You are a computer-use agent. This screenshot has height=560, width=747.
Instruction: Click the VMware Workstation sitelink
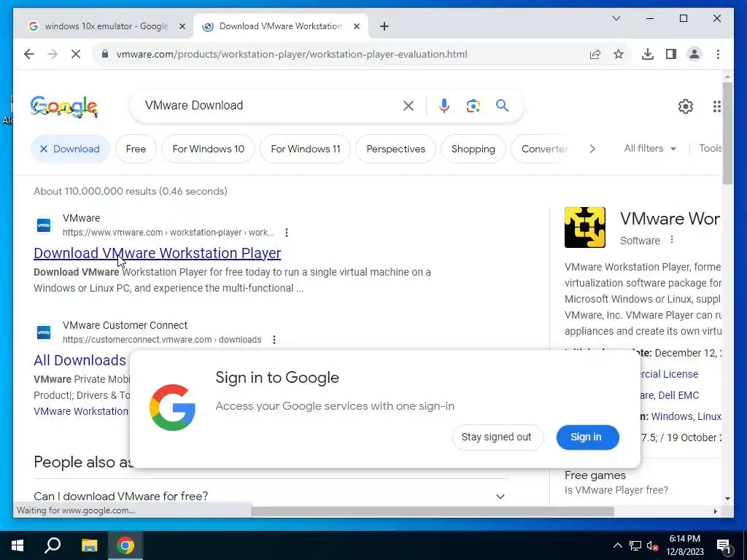(x=81, y=411)
